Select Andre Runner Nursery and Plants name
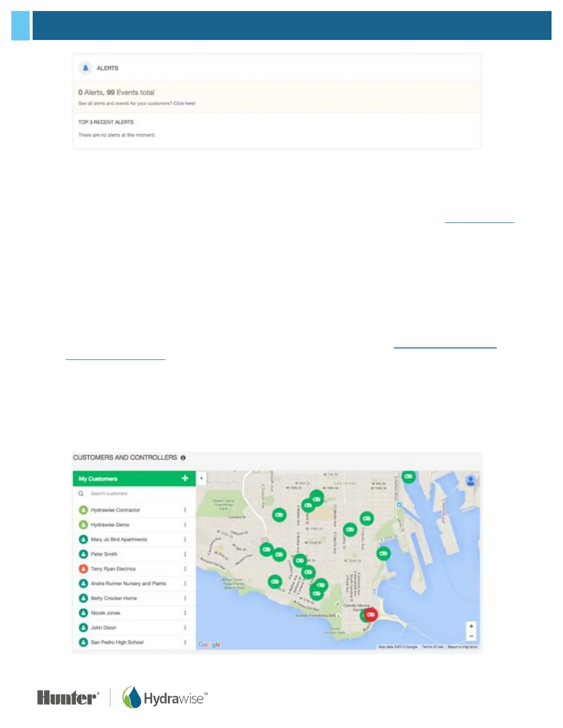The image size is (563, 728). tap(128, 584)
